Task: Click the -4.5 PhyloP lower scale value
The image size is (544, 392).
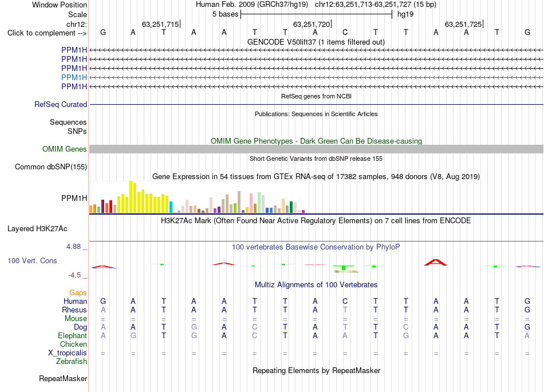Action: coord(74,275)
